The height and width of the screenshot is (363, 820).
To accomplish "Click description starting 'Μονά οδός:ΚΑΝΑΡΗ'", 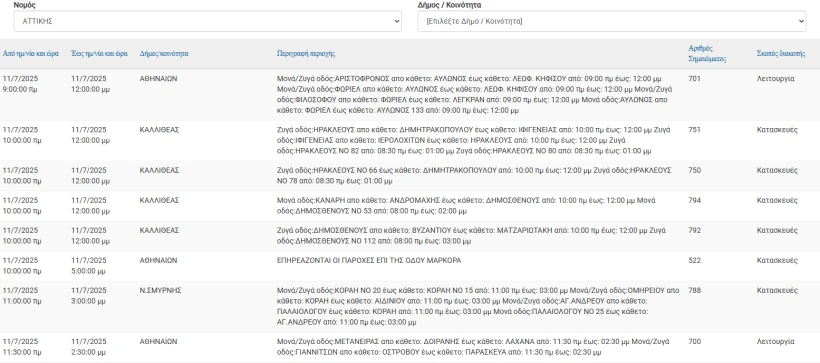I will (x=466, y=206).
